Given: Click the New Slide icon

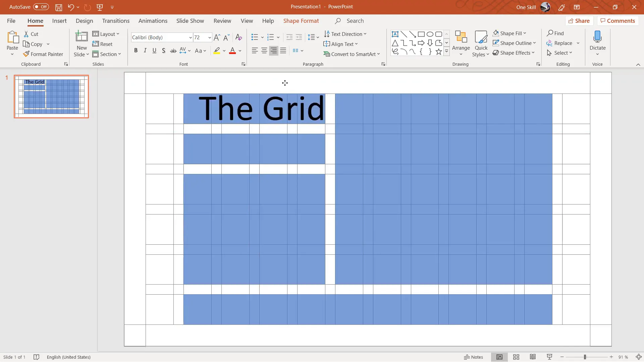Looking at the screenshot, I should (82, 37).
